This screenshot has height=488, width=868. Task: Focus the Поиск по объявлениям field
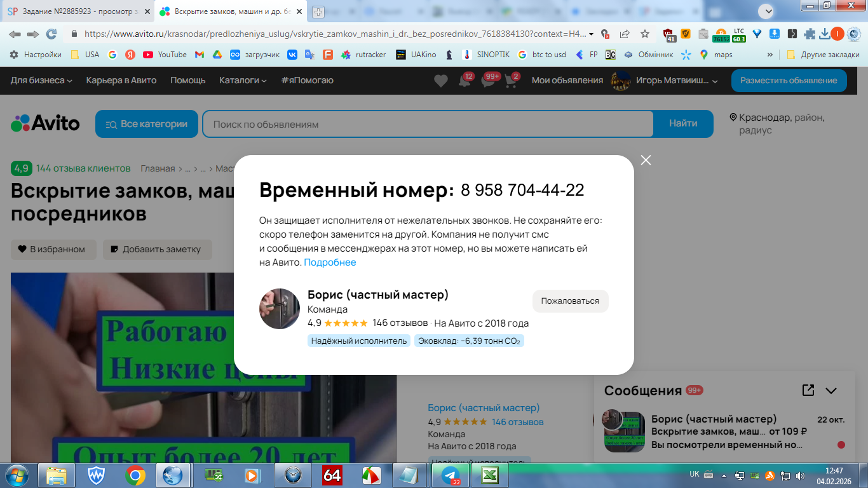[x=428, y=124]
